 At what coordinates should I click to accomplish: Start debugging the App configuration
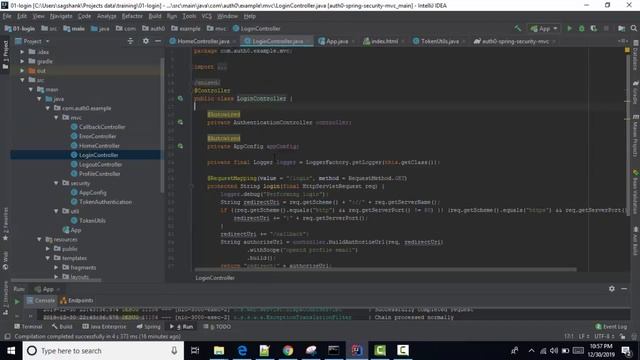582,29
